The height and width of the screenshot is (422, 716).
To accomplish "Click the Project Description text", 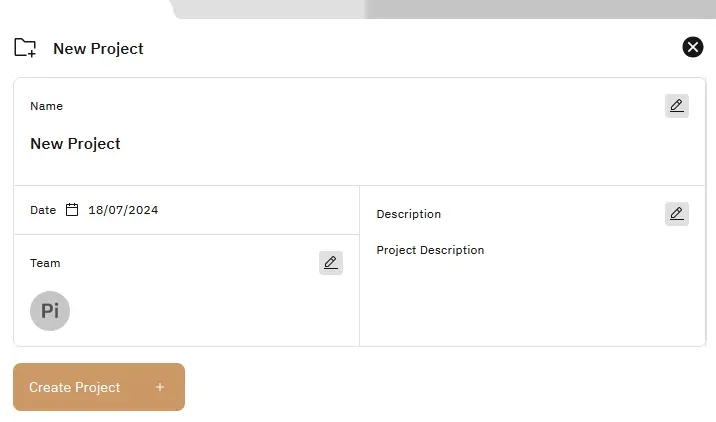I will (430, 250).
